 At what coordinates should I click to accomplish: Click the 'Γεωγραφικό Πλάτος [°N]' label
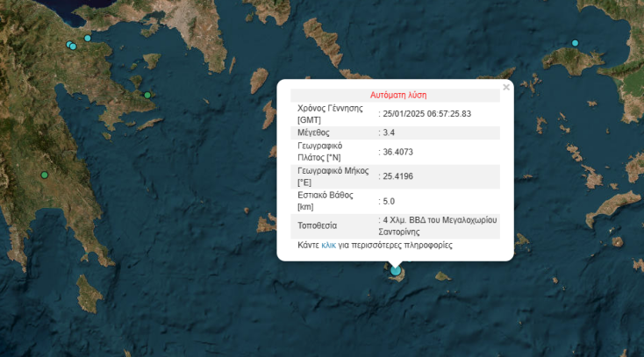321,151
